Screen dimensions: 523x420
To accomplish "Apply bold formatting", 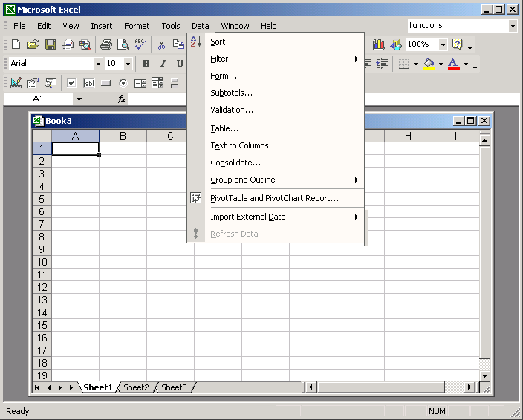I will click(x=146, y=63).
